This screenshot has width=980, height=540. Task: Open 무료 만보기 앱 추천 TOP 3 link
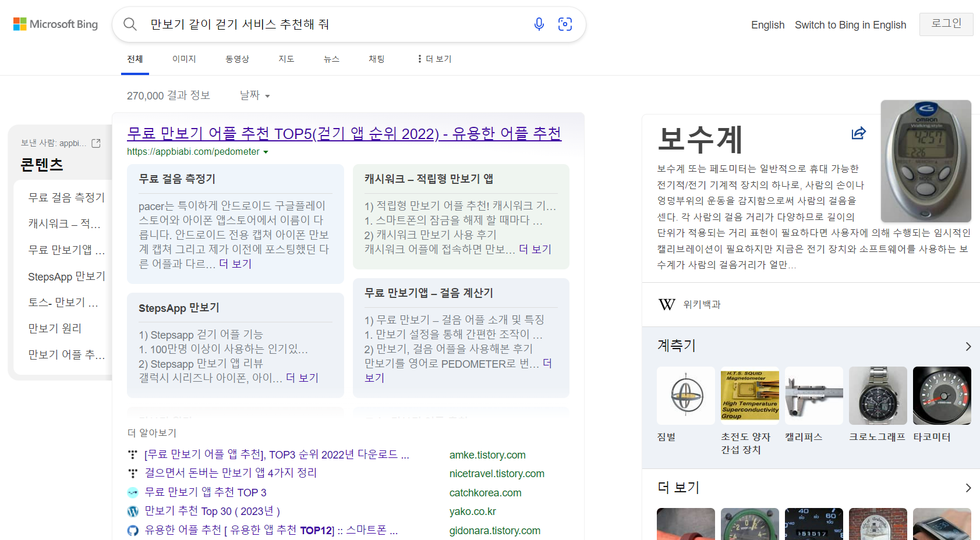pos(206,492)
